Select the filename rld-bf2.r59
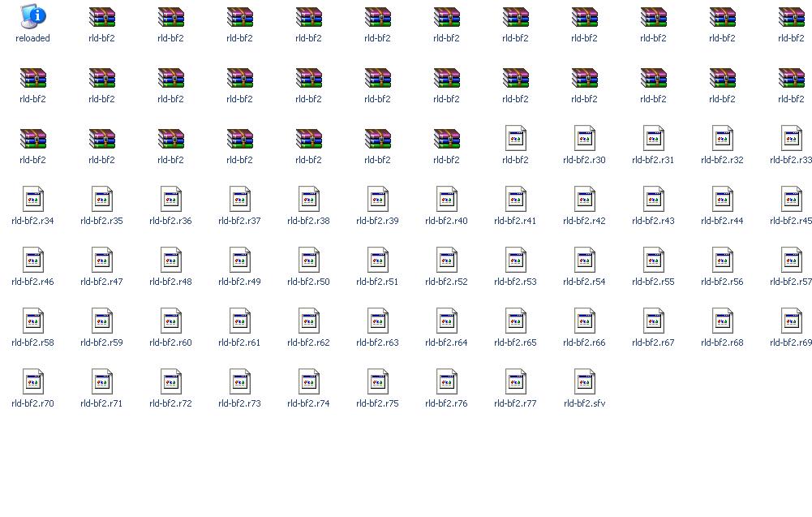 click(101, 343)
